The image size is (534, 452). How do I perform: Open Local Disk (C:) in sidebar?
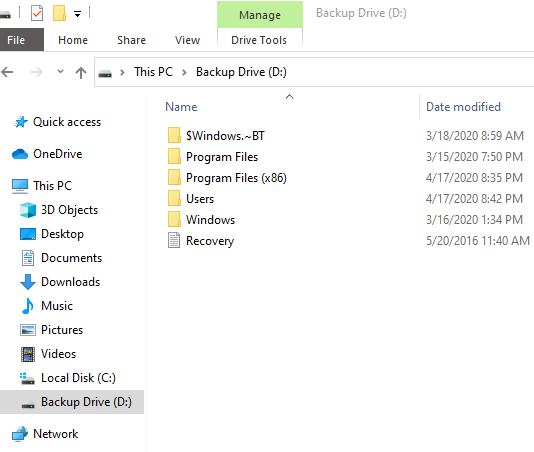(78, 378)
